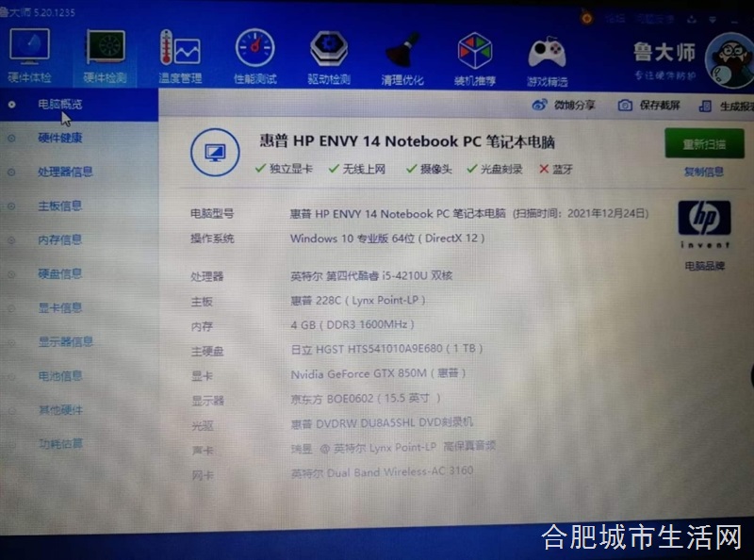Select 硬件健康 in the sidebar

59,139
